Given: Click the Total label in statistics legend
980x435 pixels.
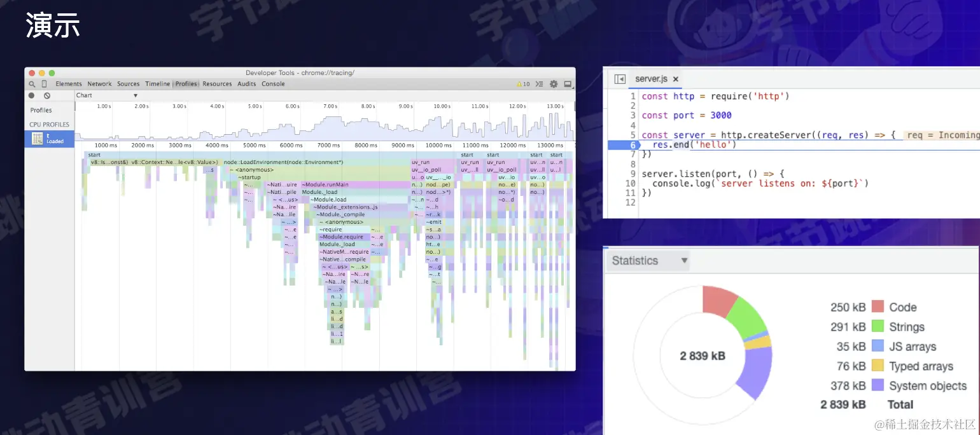Looking at the screenshot, I should 900,404.
